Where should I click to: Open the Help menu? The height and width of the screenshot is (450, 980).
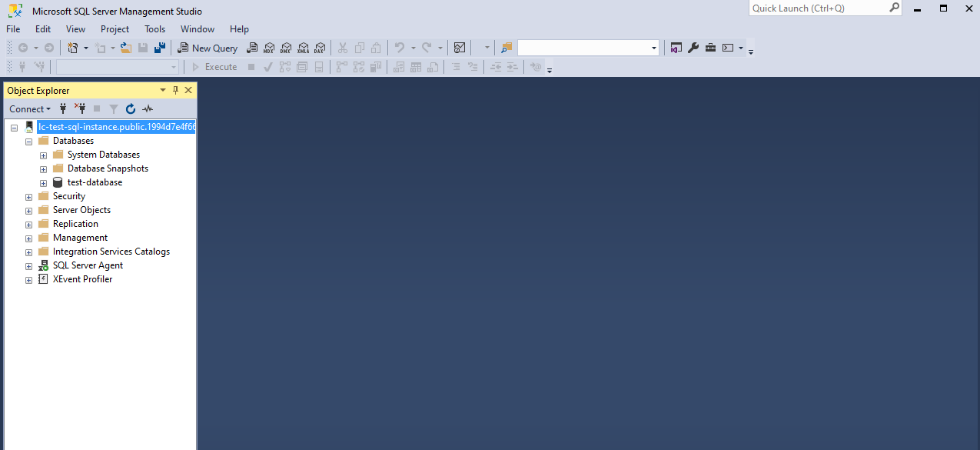tap(239, 29)
